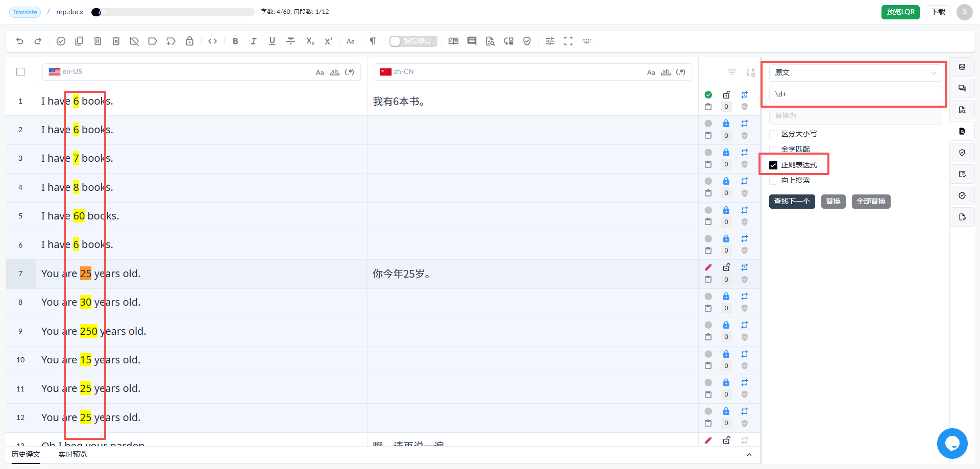Screen dimensions: 980x469
Task: Switch to the translation history tab
Action: click(26, 454)
